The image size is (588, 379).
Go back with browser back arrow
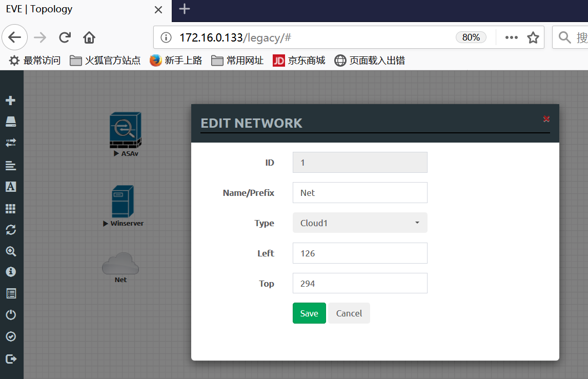pyautogui.click(x=15, y=37)
